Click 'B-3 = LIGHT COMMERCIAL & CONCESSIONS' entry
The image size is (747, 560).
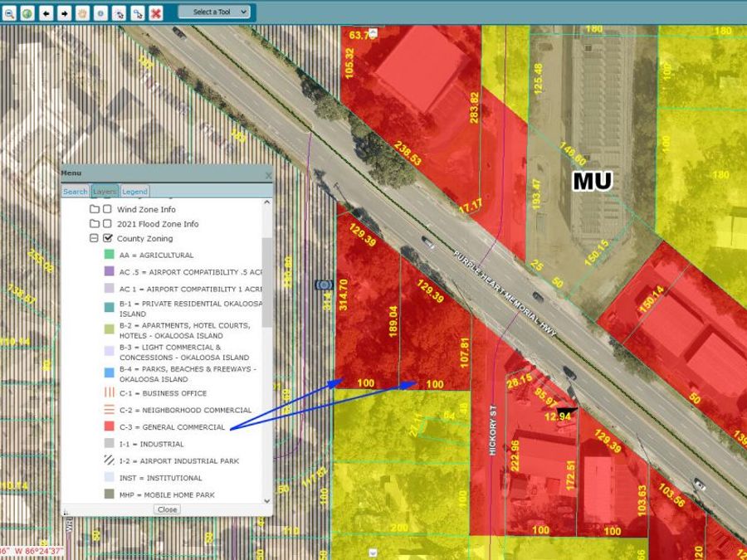pos(184,353)
